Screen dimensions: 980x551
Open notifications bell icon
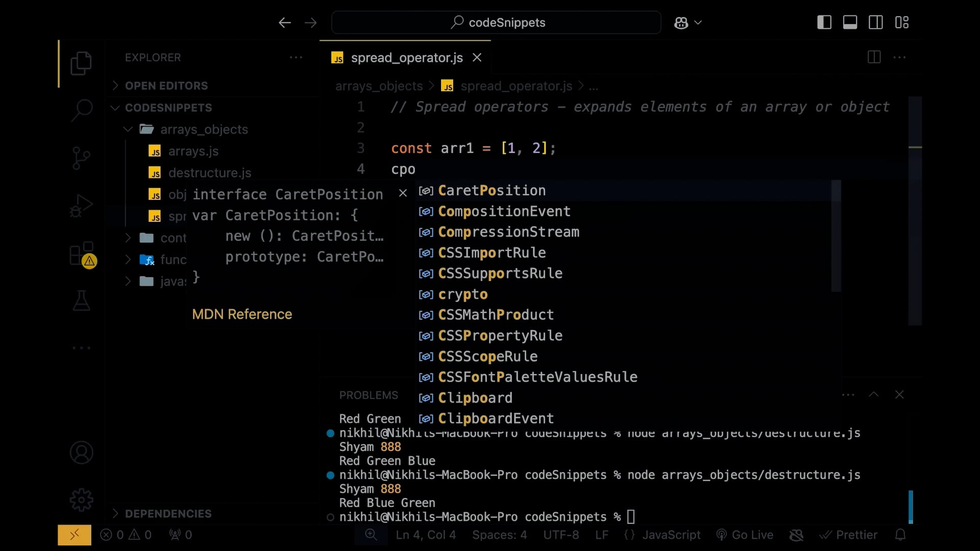(900, 535)
